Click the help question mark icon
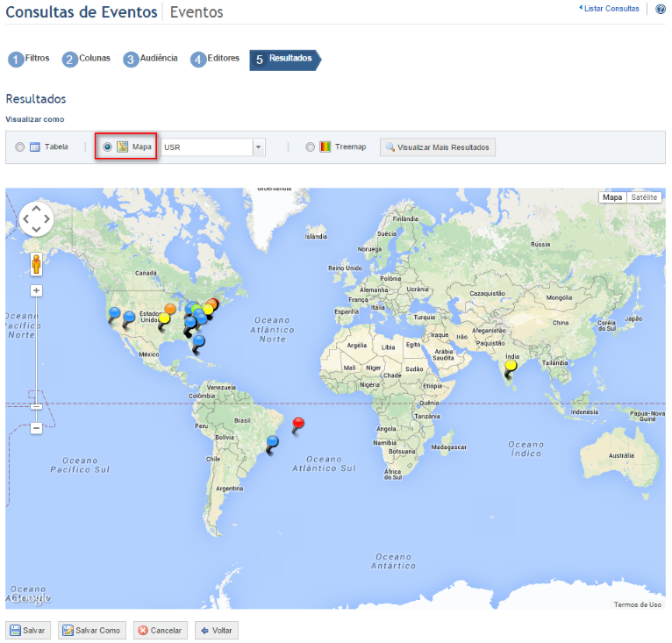Viewport: 672px width, 643px height. tap(661, 9)
